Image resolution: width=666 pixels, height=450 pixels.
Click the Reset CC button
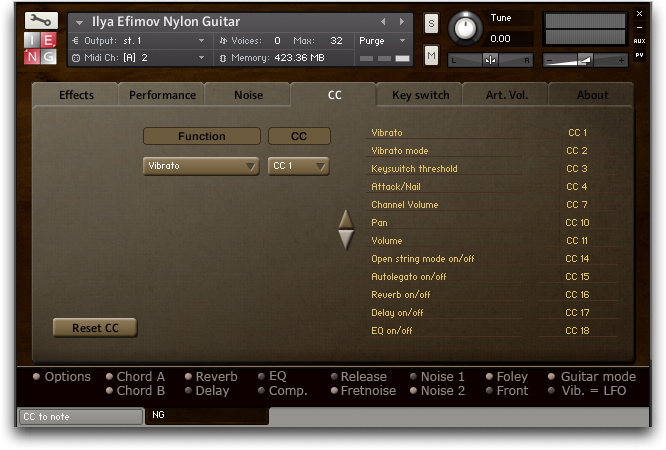coord(95,328)
